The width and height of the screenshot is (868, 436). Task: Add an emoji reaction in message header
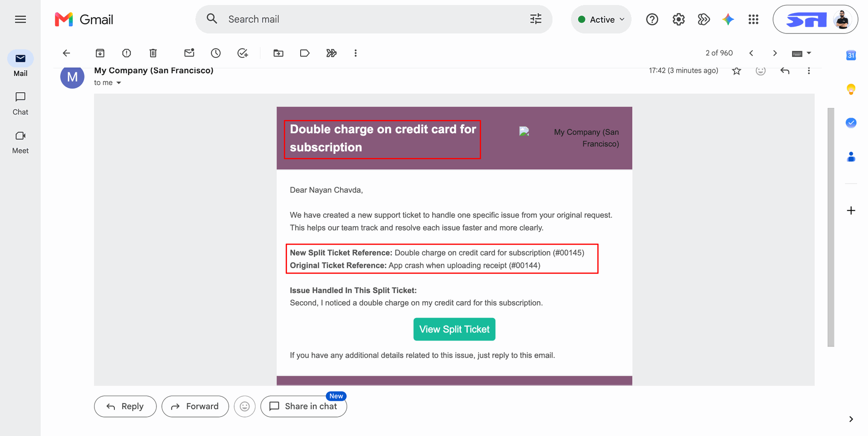[x=761, y=71]
